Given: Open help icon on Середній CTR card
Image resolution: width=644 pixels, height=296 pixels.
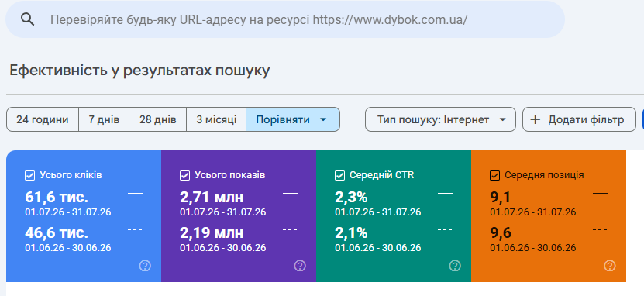Looking at the screenshot, I should [x=455, y=266].
